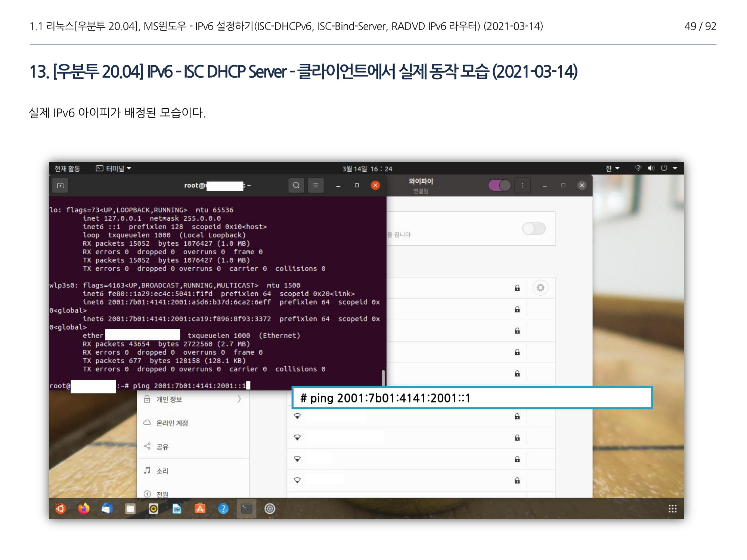This screenshot has width=747, height=560.
Task: Open Ubuntu Software from the dock
Action: (x=200, y=508)
